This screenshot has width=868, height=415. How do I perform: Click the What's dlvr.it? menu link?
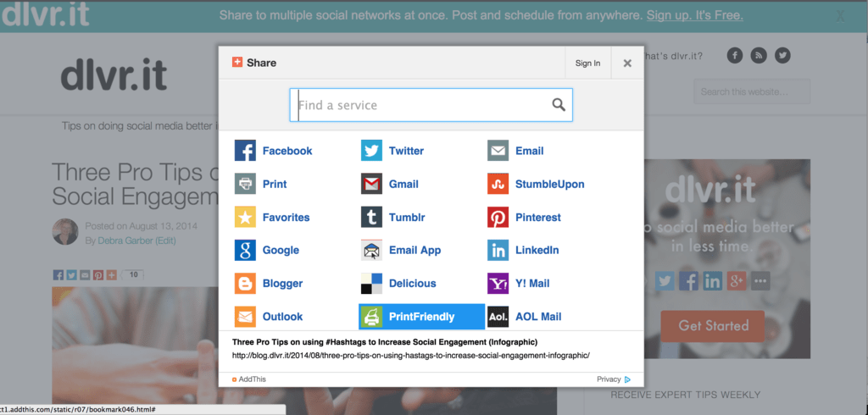673,56
